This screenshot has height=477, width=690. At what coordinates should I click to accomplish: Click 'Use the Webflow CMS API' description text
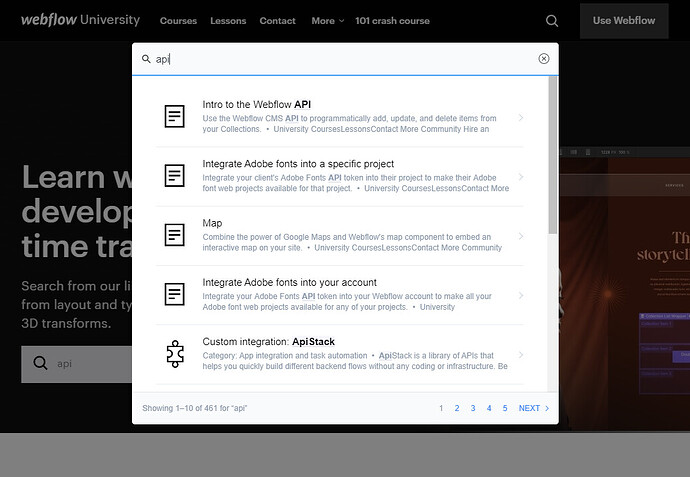tap(349, 124)
